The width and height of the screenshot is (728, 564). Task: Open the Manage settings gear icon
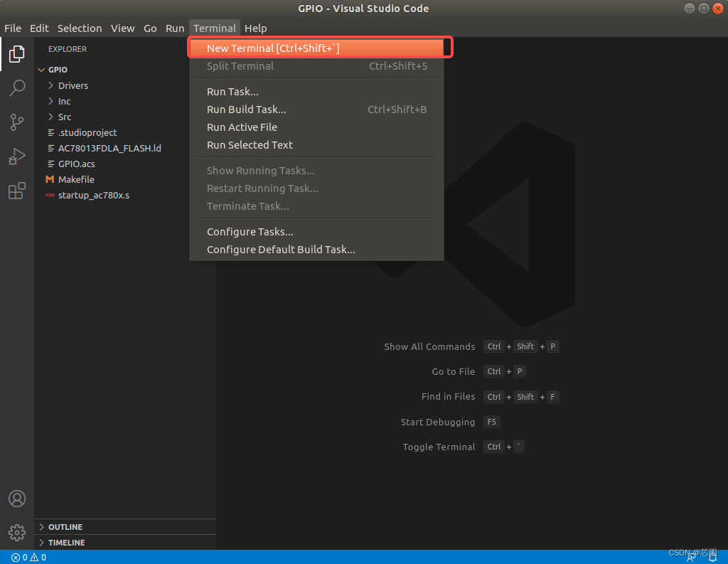coord(16,532)
